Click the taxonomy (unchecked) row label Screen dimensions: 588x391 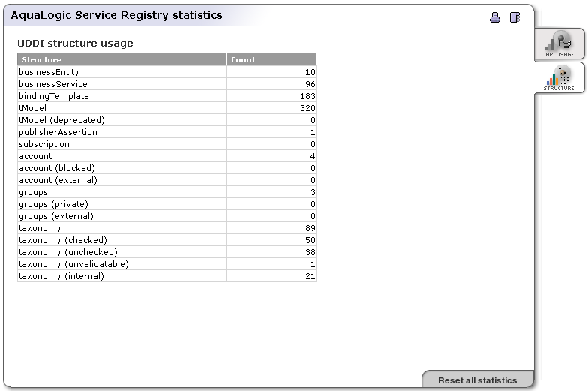point(67,252)
